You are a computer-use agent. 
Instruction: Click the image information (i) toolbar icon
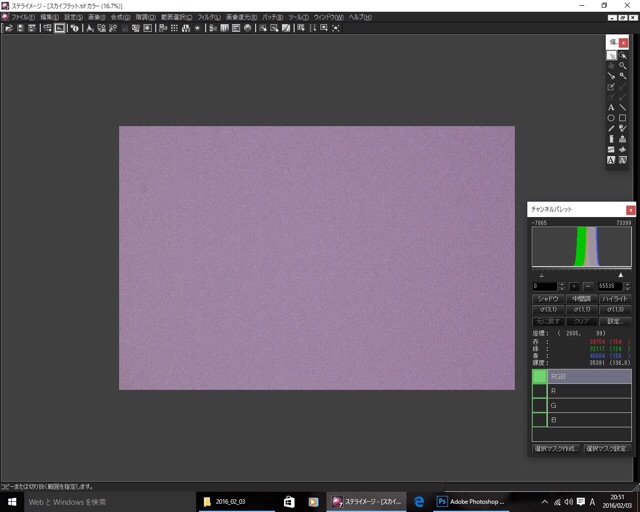point(74,28)
